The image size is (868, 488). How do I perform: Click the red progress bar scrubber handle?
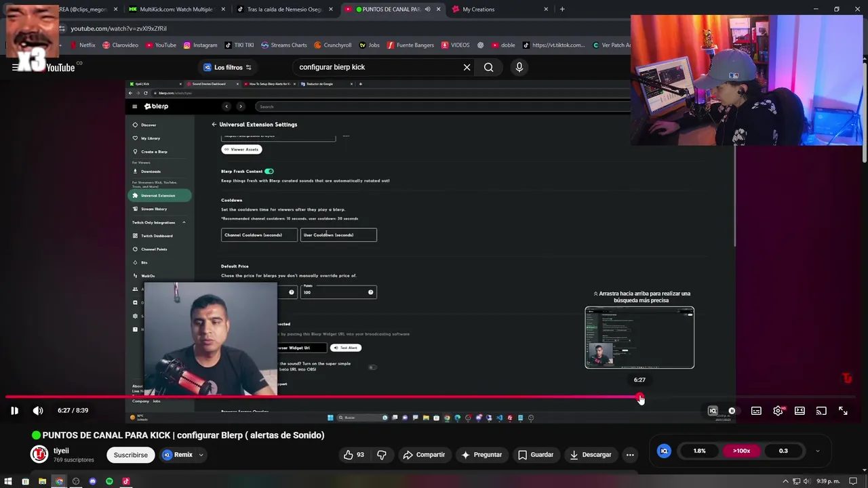640,398
